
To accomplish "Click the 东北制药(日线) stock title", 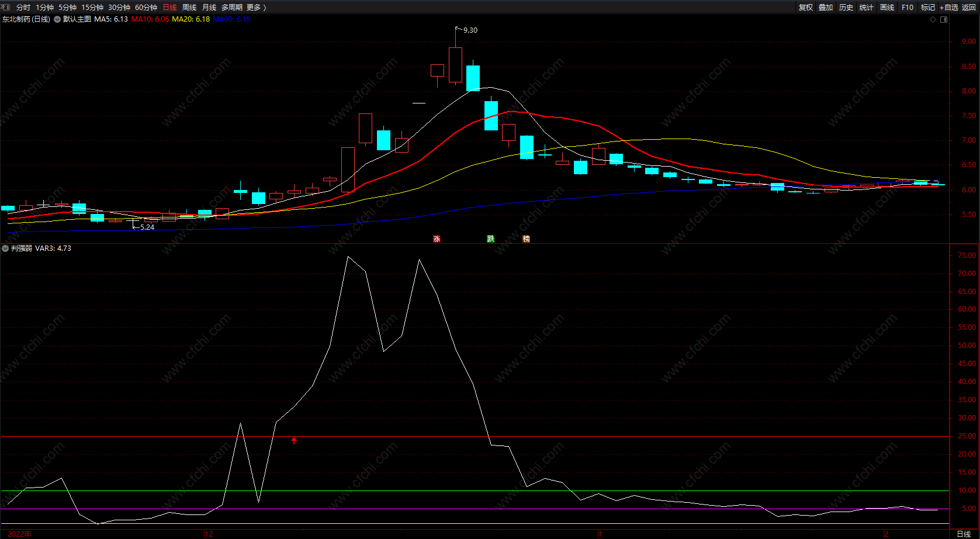I will 26,19.
